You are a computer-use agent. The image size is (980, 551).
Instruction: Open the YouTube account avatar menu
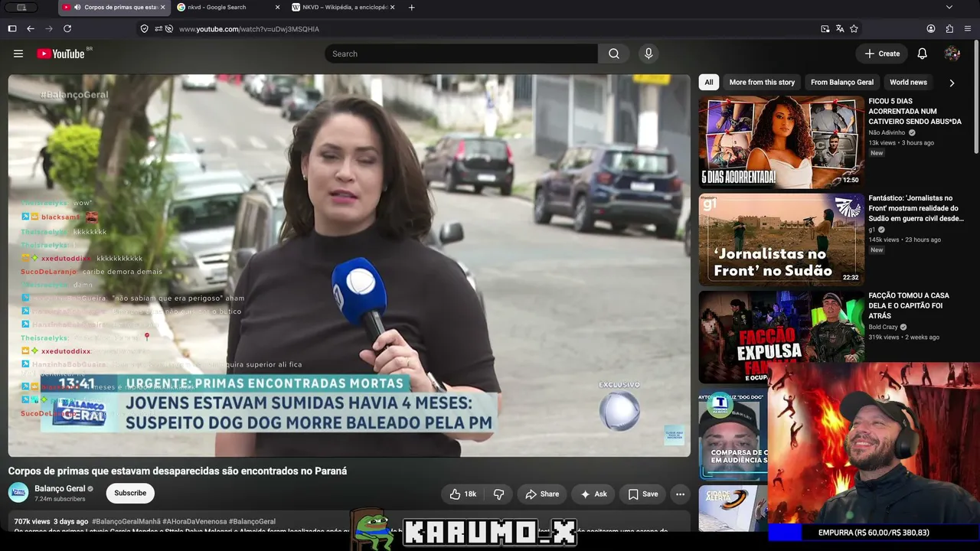pyautogui.click(x=952, y=54)
